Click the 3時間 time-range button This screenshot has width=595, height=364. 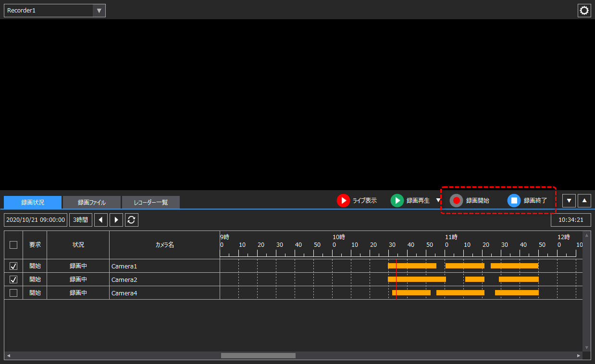pyautogui.click(x=80, y=219)
